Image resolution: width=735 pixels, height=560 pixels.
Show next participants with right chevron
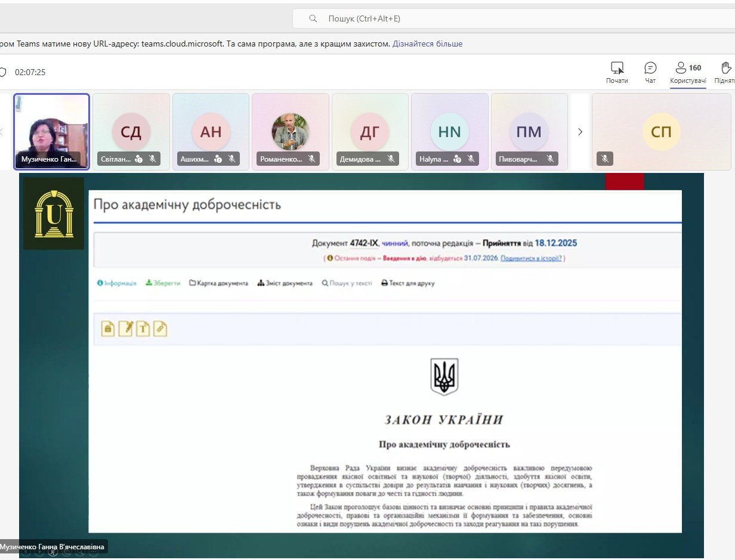pyautogui.click(x=580, y=132)
